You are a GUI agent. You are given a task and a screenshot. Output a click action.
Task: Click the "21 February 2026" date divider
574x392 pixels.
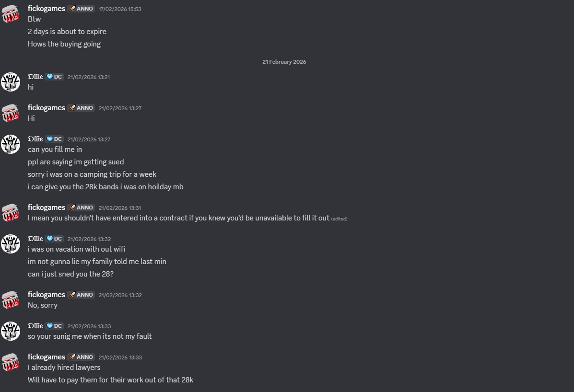(284, 62)
